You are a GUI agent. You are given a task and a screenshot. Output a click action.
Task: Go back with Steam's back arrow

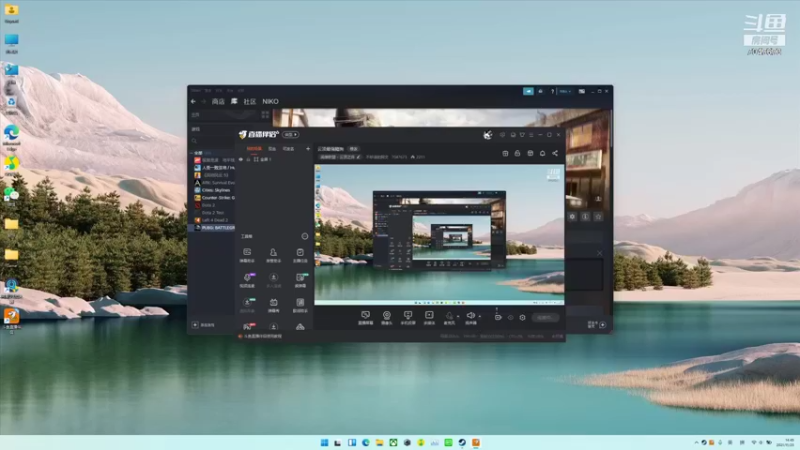193,102
